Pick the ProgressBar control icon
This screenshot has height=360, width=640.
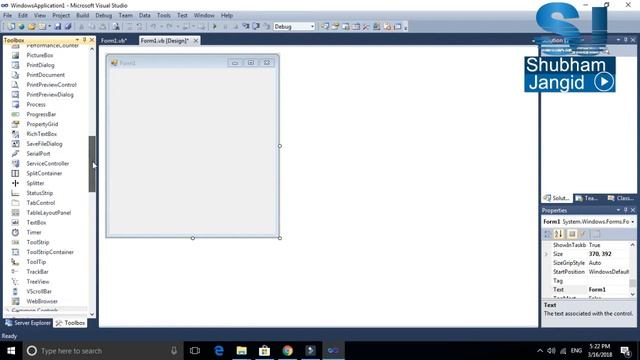click(x=16, y=114)
